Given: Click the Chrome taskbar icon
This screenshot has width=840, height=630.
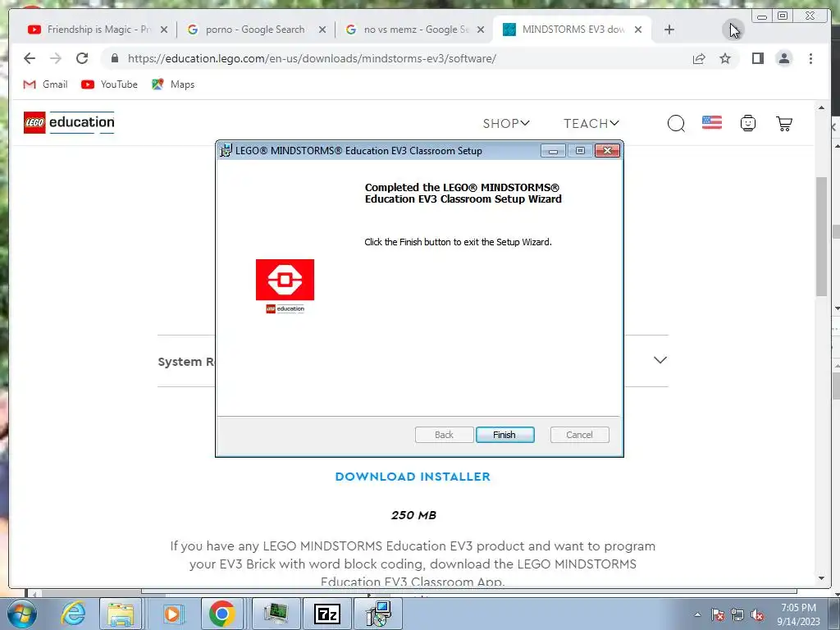Looking at the screenshot, I should tap(221, 614).
